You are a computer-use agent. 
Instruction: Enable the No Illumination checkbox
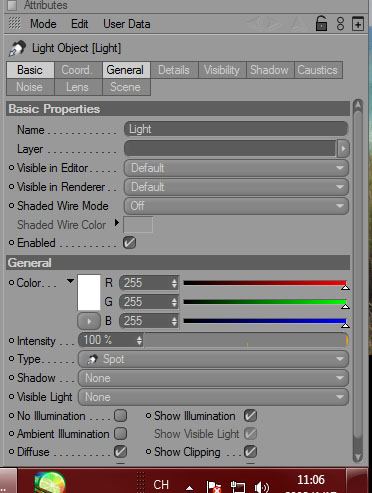(x=120, y=416)
